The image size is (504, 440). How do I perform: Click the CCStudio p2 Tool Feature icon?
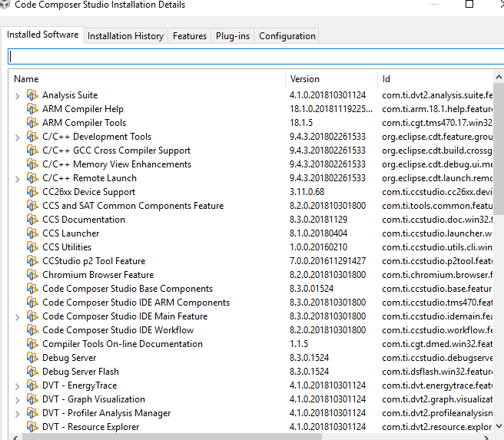point(32,261)
